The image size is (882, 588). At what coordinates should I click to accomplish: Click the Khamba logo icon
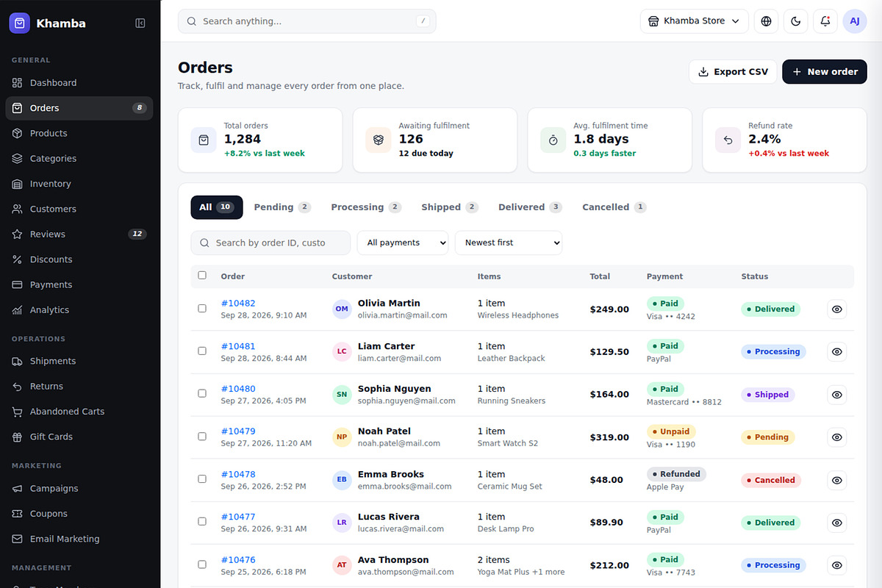point(20,24)
